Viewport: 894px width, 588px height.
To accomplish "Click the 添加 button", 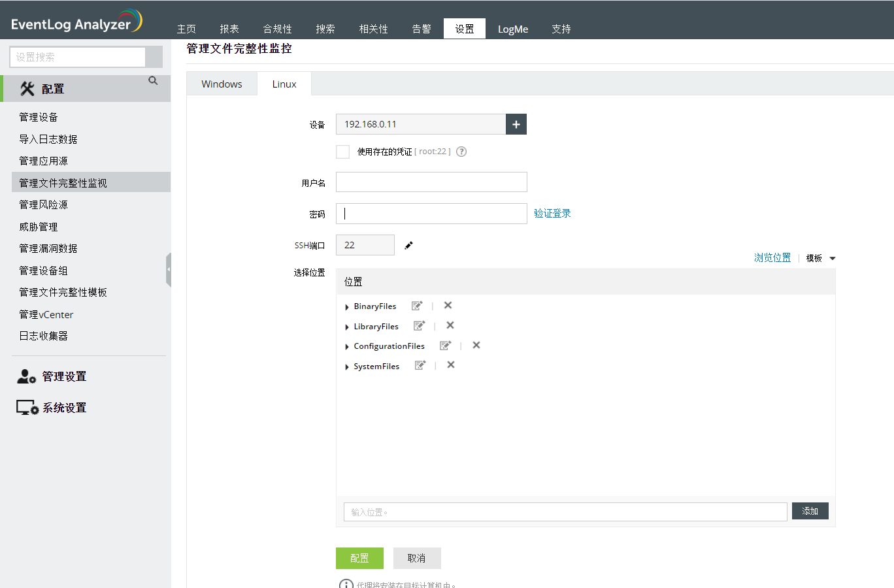I will point(810,511).
